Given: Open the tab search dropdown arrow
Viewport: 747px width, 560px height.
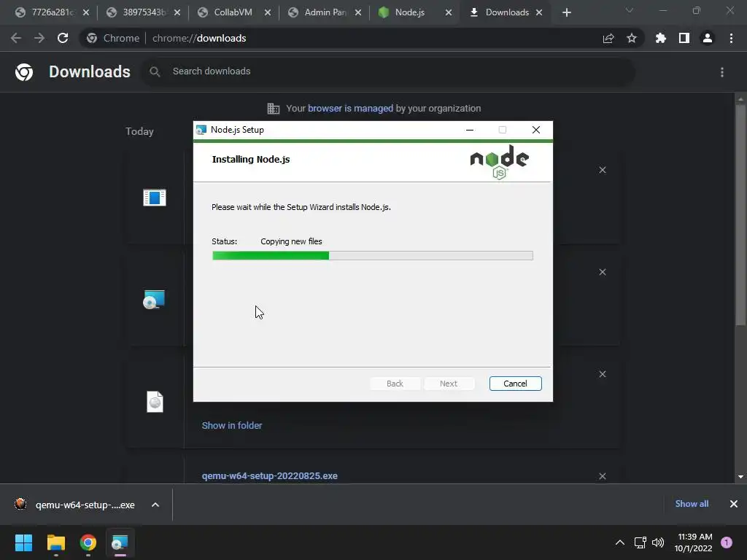Looking at the screenshot, I should [x=630, y=10].
